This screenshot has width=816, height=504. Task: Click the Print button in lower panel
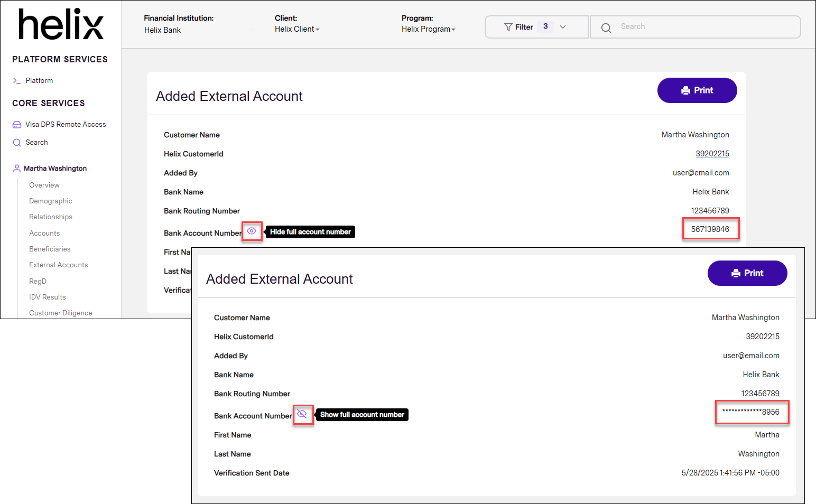pos(747,273)
